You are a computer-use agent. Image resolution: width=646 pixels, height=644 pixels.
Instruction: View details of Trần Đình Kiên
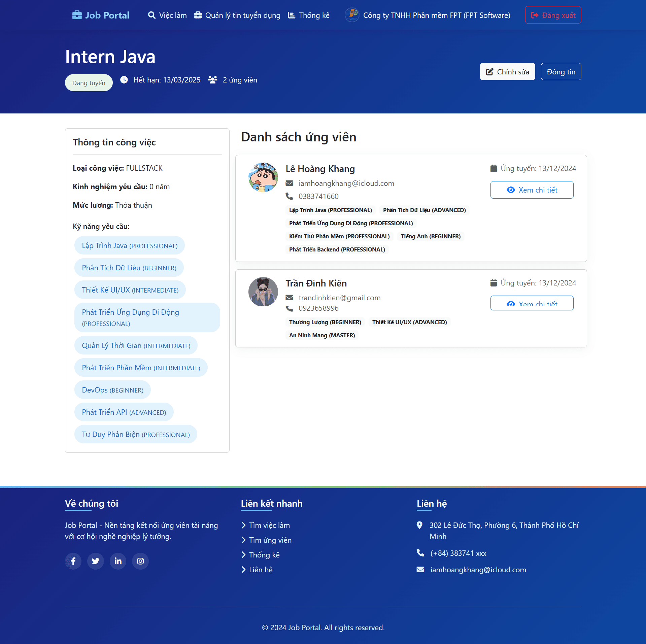point(532,303)
